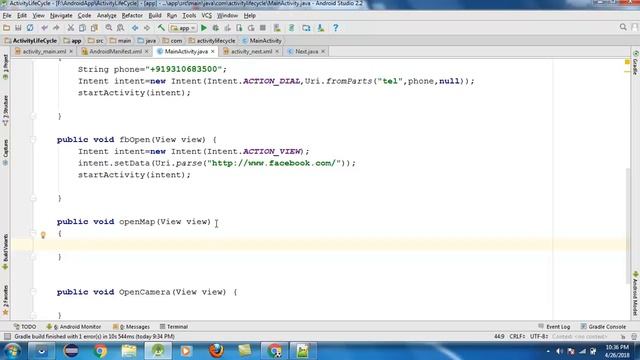Click the UTF-8 encoding selector

tap(538, 336)
